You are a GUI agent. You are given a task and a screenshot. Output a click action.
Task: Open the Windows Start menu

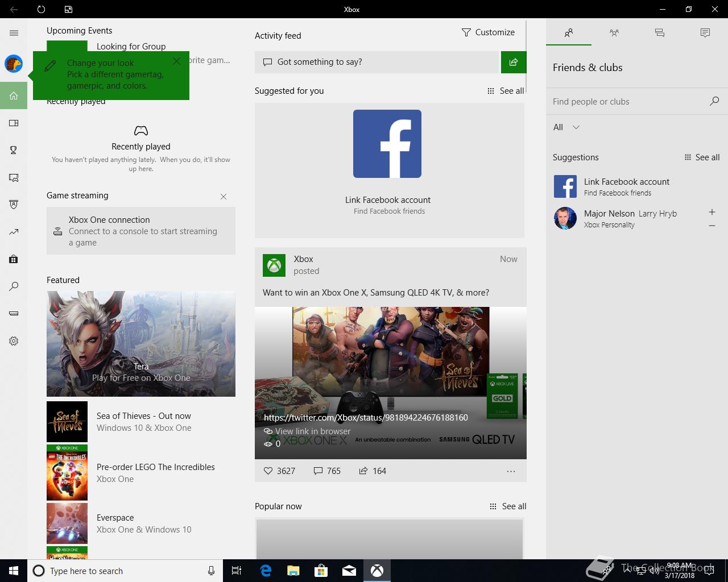tap(14, 571)
